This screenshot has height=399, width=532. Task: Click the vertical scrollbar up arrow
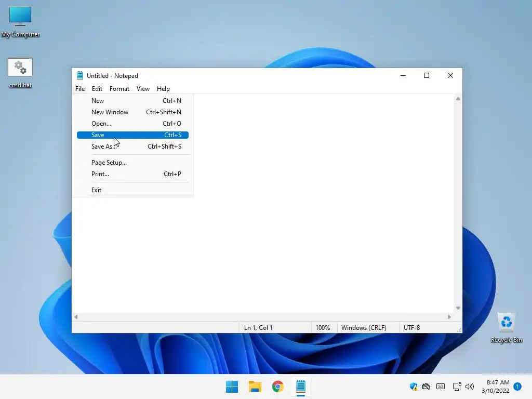pos(458,99)
